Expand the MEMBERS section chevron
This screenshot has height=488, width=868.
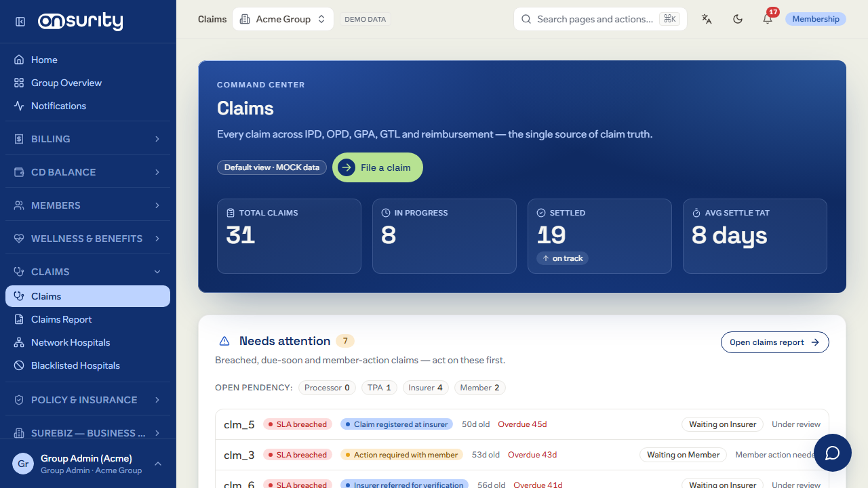[x=157, y=205]
